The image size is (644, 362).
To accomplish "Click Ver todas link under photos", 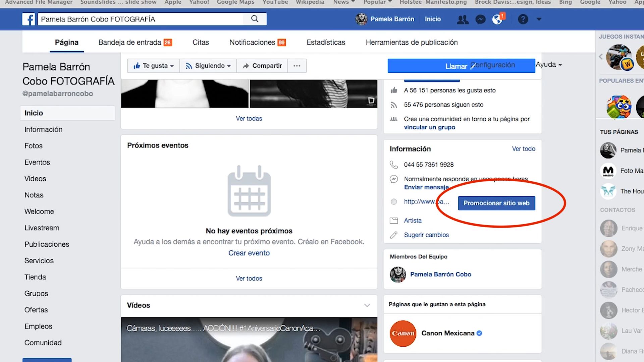I will click(249, 118).
